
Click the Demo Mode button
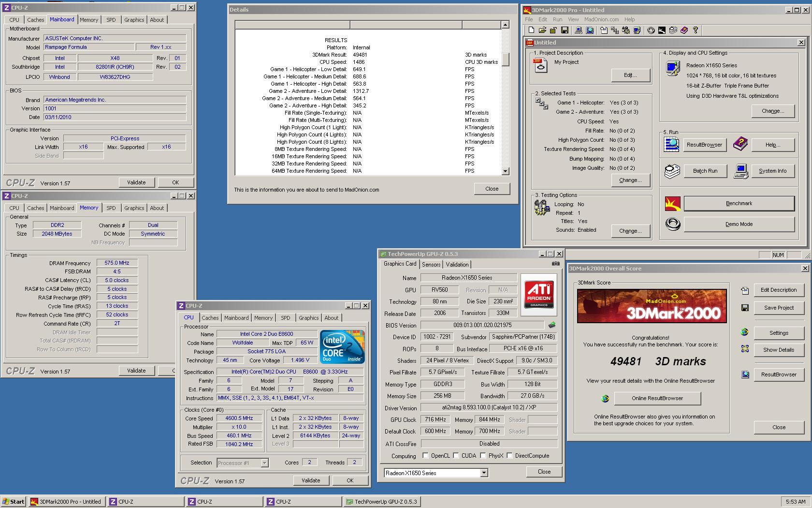coord(739,224)
